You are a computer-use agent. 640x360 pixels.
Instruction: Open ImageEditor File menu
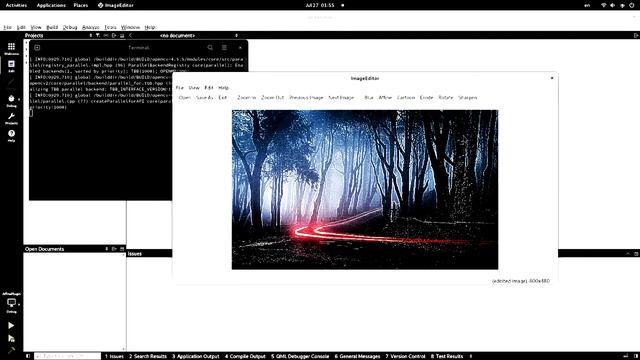pos(180,88)
